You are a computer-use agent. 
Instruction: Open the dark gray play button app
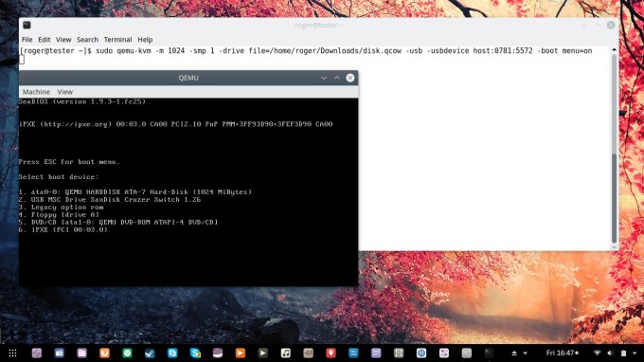pos(263,353)
